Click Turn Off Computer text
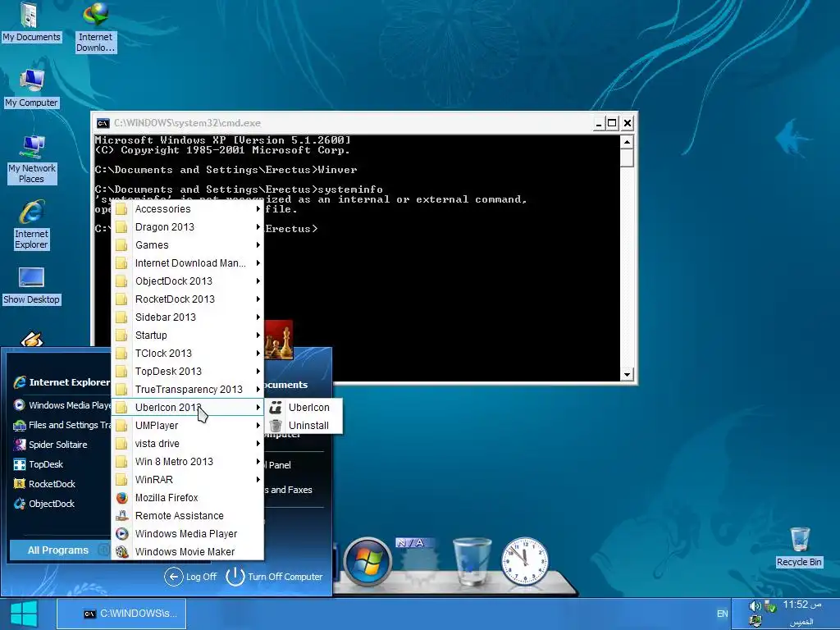Image resolution: width=840 pixels, height=630 pixels. (x=285, y=577)
